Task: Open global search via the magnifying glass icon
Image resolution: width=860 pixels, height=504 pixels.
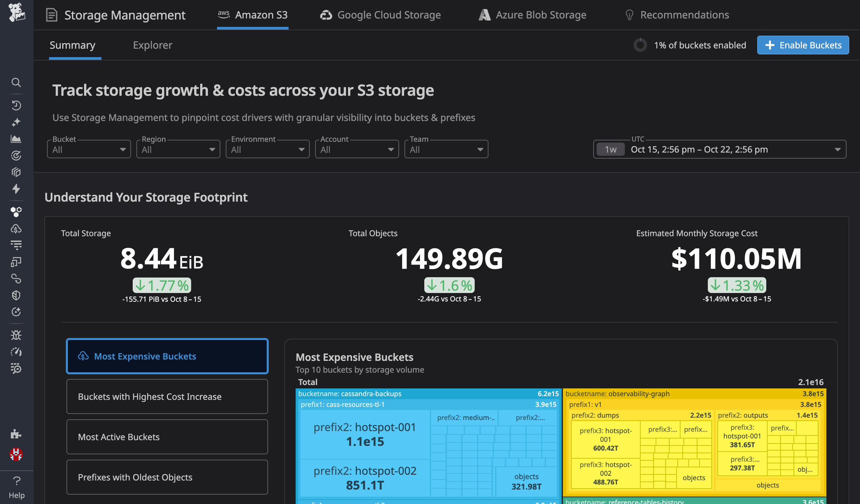Action: coord(16,82)
